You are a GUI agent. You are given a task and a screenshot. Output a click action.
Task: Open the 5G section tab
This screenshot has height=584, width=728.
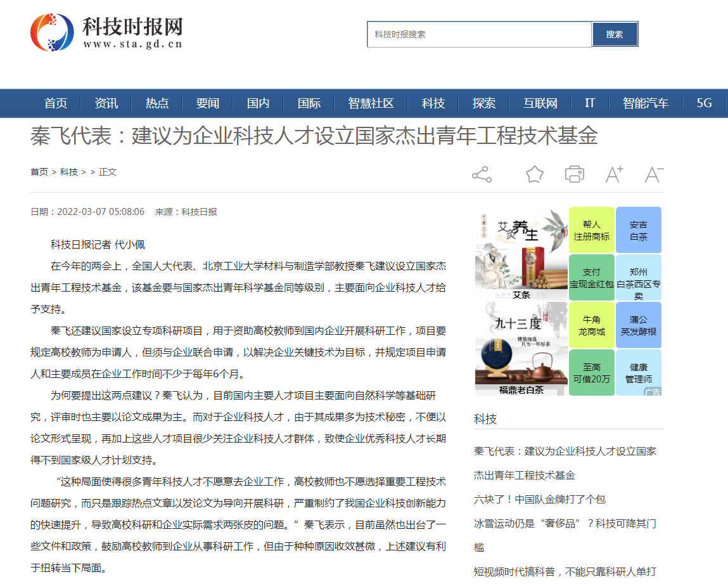coord(705,103)
